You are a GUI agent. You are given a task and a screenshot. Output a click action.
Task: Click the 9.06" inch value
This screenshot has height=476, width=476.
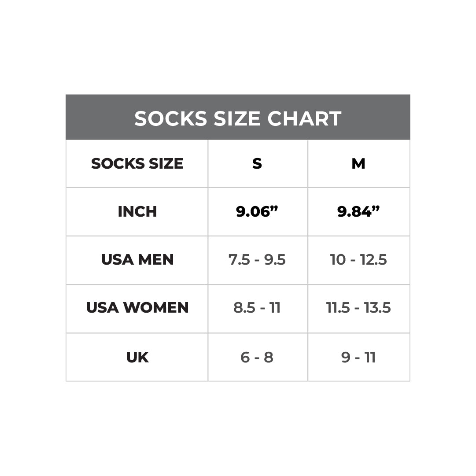coord(257,212)
